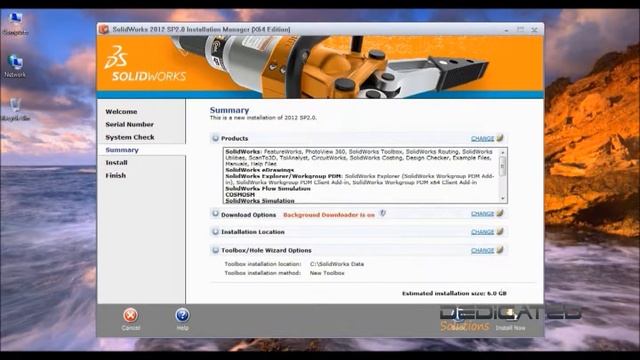The height and width of the screenshot is (360, 640).
Task: Click CHANGE link for Toolbox/Hole Wizard Options
Action: click(482, 251)
